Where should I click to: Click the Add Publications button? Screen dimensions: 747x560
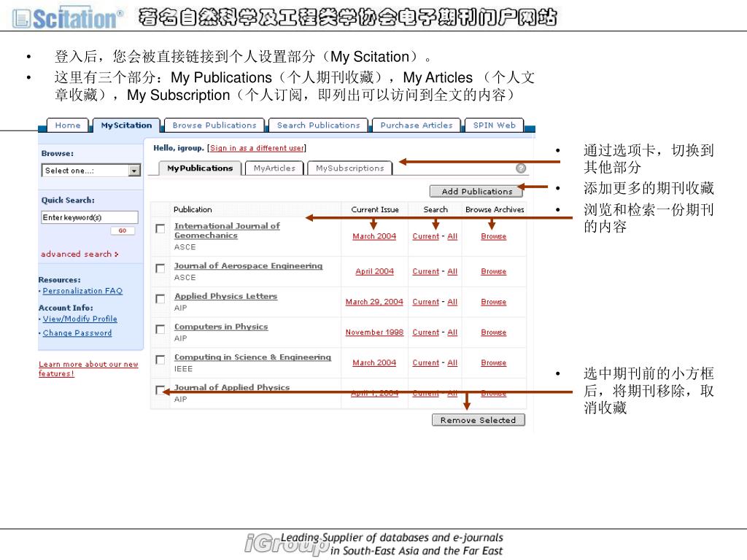pos(476,192)
